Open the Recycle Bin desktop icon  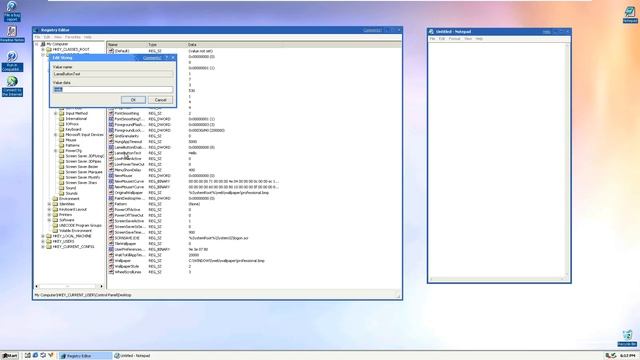pos(627,338)
